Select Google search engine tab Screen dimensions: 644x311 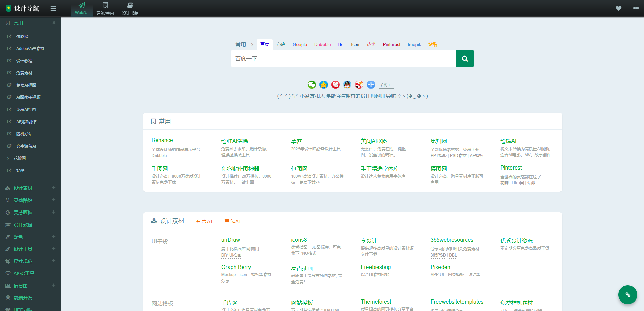(x=300, y=44)
